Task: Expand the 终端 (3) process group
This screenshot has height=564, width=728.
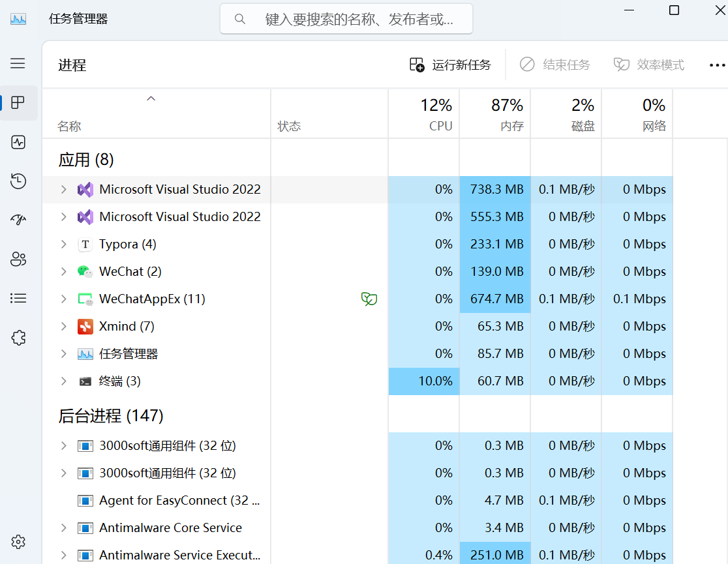Action: 64,381
